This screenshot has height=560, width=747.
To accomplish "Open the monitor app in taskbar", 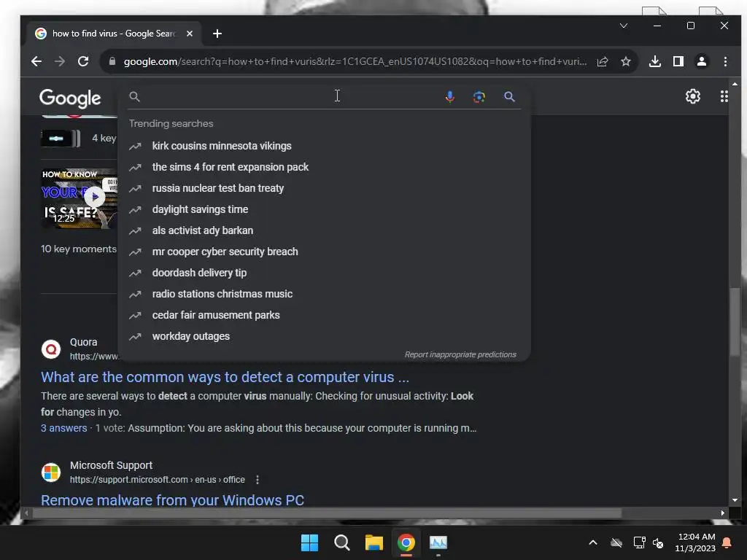I will pos(438,542).
